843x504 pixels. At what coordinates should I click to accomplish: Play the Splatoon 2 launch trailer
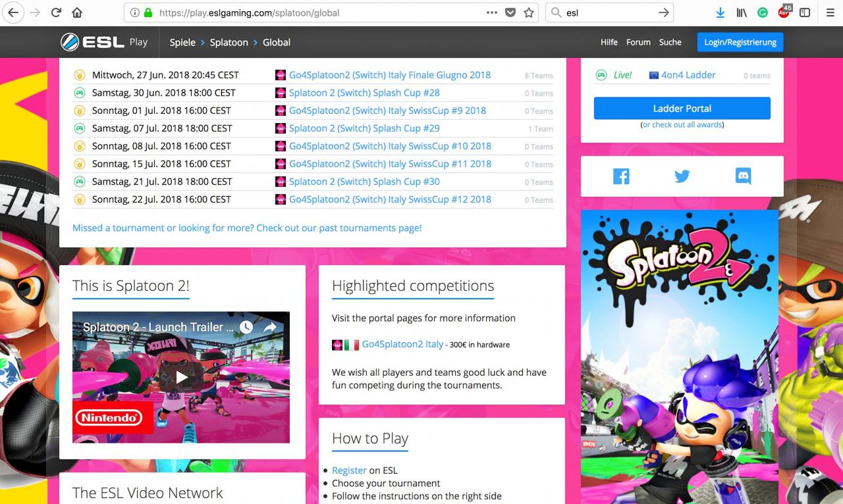pos(181,377)
